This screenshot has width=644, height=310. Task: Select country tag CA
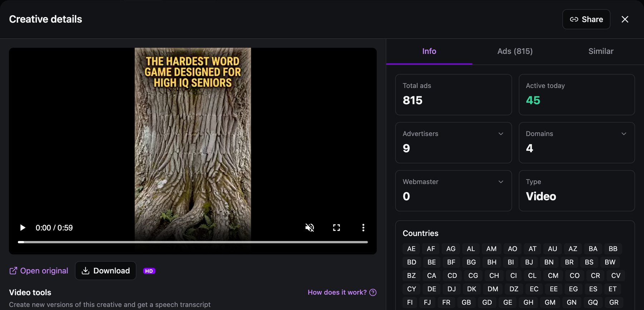431,276
